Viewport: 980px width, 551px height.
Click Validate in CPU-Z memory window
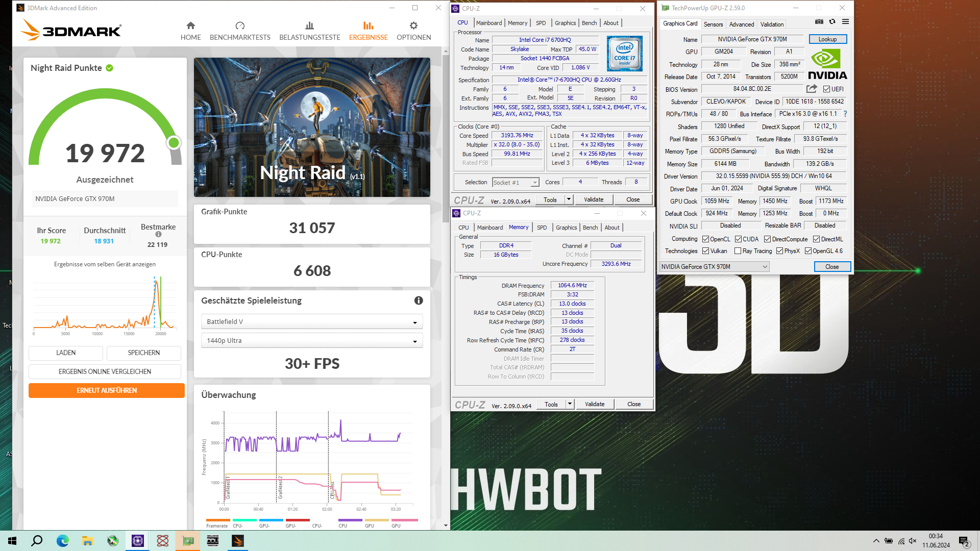[594, 404]
